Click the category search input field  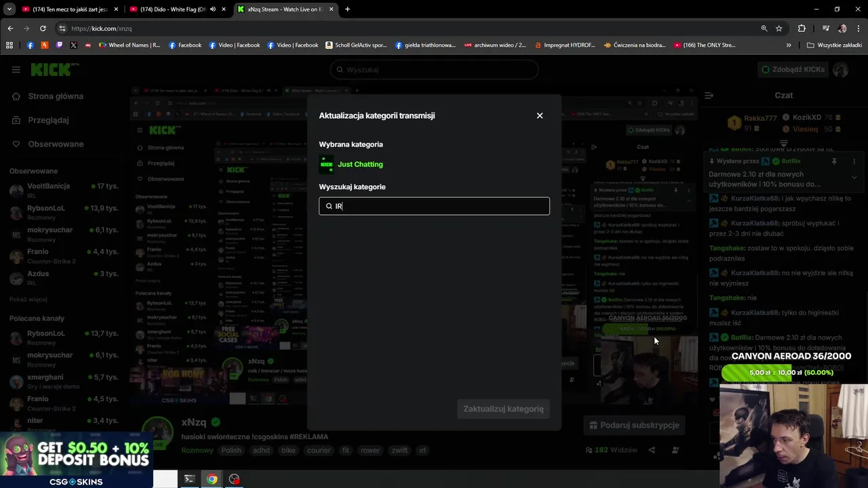tap(434, 206)
